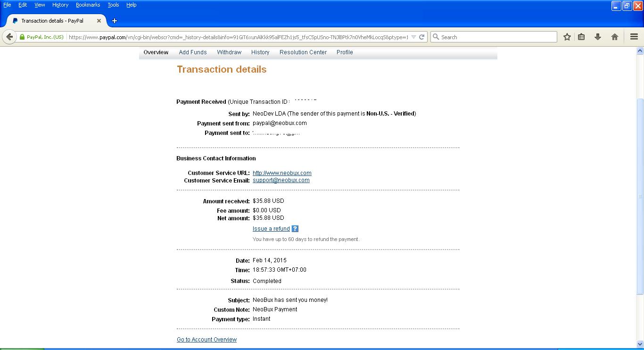Open the Add Funds page tab
644x350 pixels.
pos(193,52)
